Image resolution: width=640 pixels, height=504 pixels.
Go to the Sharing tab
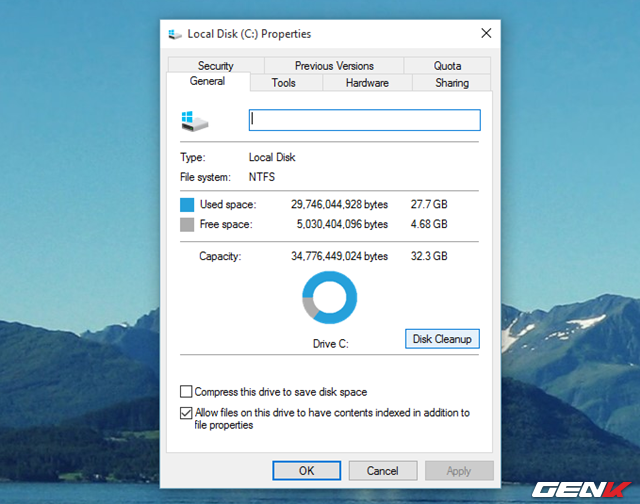click(452, 83)
